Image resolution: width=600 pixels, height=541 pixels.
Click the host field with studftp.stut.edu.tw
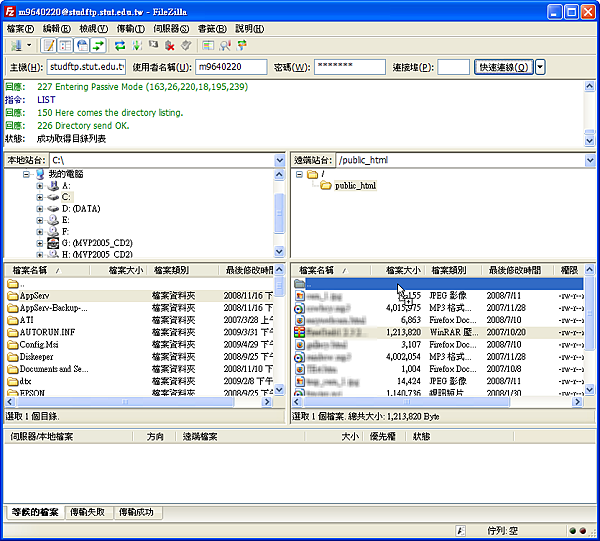click(x=86, y=67)
